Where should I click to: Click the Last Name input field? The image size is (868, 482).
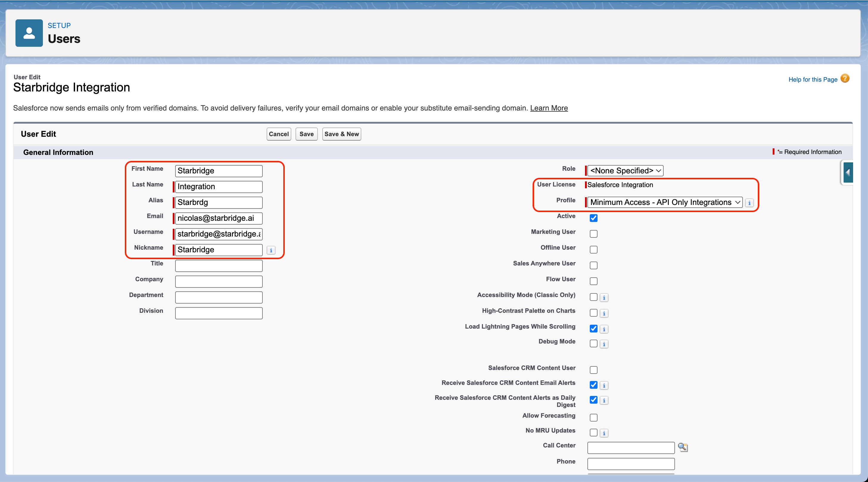click(x=219, y=187)
